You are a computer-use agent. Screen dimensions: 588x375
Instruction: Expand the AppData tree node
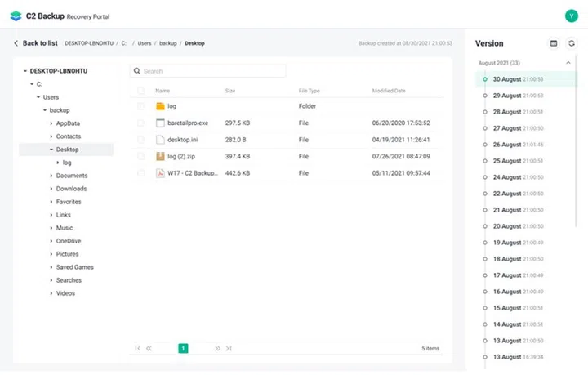[x=51, y=123]
